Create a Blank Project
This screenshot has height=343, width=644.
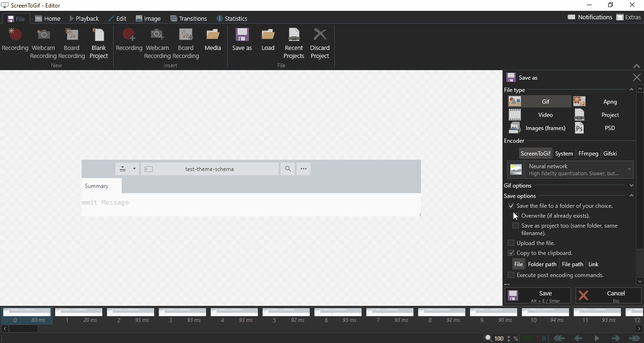point(99,43)
